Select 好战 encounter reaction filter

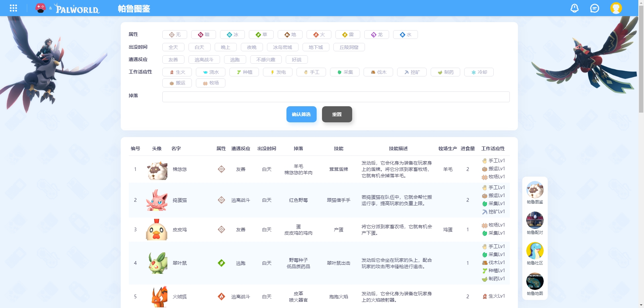pos(297,60)
